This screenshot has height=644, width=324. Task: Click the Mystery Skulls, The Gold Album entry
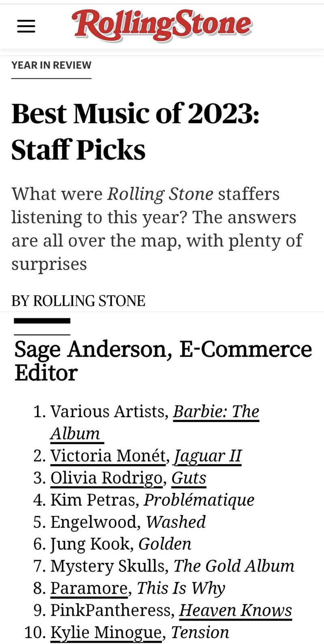(173, 566)
